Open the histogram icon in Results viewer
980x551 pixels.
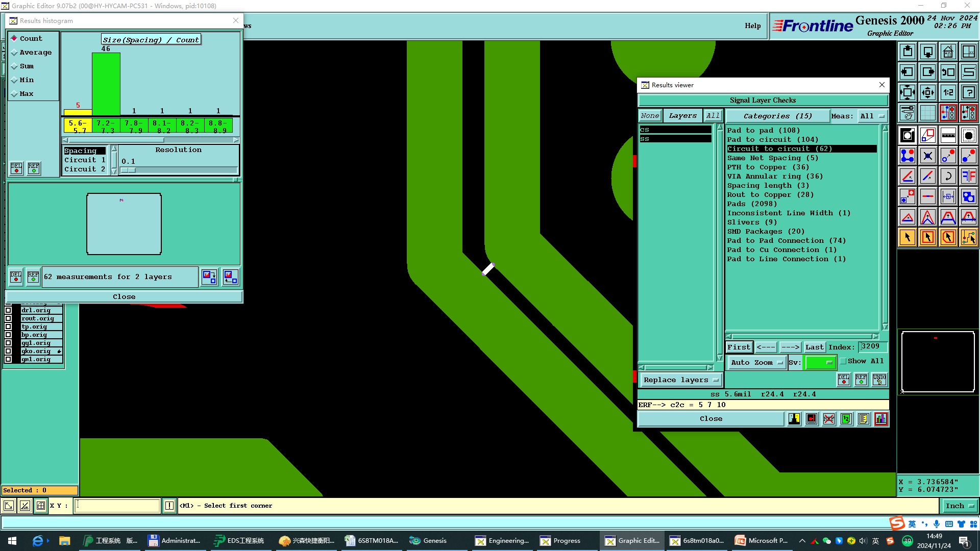tap(880, 419)
